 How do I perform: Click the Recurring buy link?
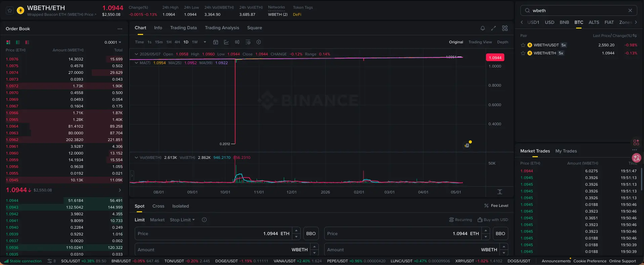click(x=461, y=220)
